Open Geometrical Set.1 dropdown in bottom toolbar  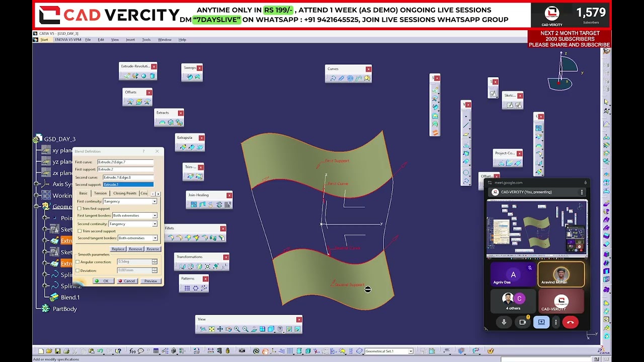coord(411,351)
